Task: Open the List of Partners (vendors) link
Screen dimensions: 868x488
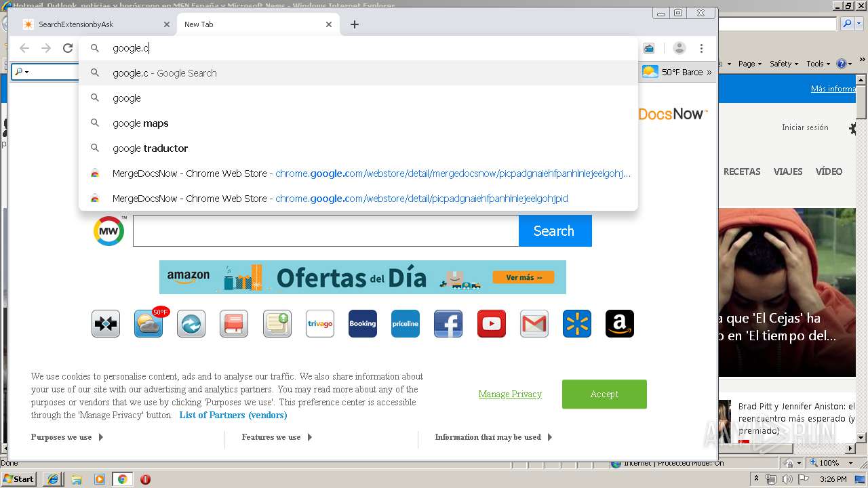Action: click(233, 415)
